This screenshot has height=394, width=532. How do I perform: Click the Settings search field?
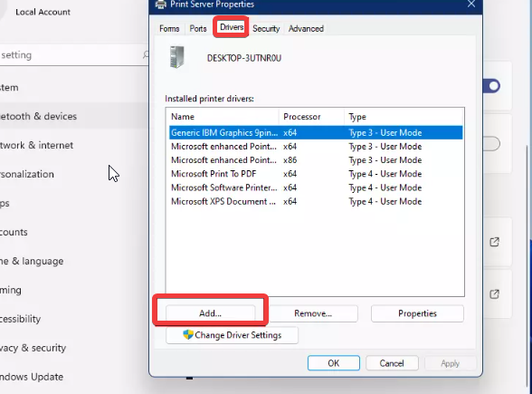tap(73, 54)
